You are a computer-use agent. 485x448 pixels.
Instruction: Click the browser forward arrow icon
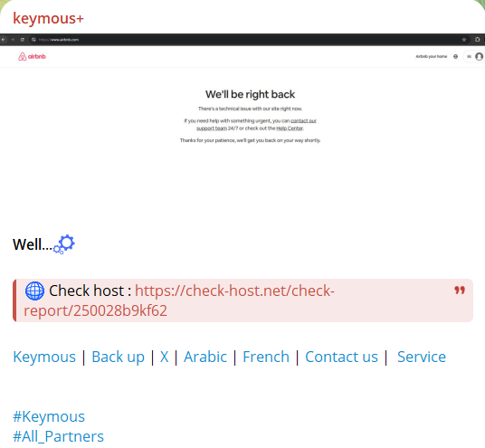(x=13, y=40)
